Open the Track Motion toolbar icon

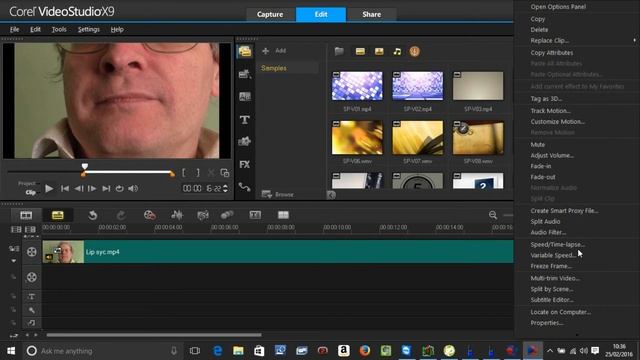(x=227, y=215)
